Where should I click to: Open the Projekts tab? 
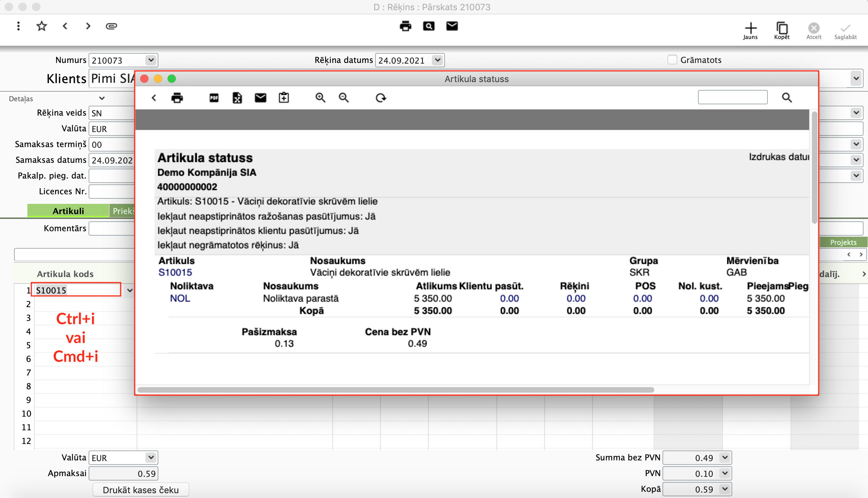coord(843,242)
